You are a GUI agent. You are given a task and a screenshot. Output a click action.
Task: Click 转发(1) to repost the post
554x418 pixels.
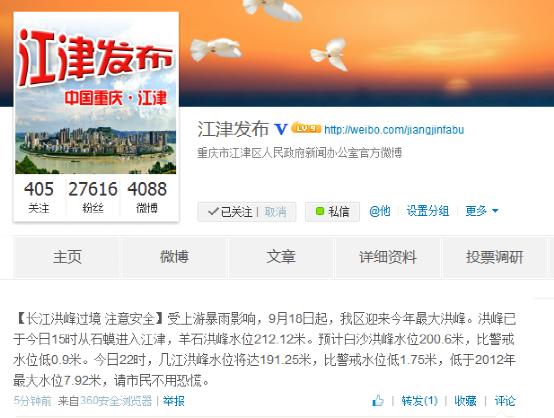(x=419, y=401)
